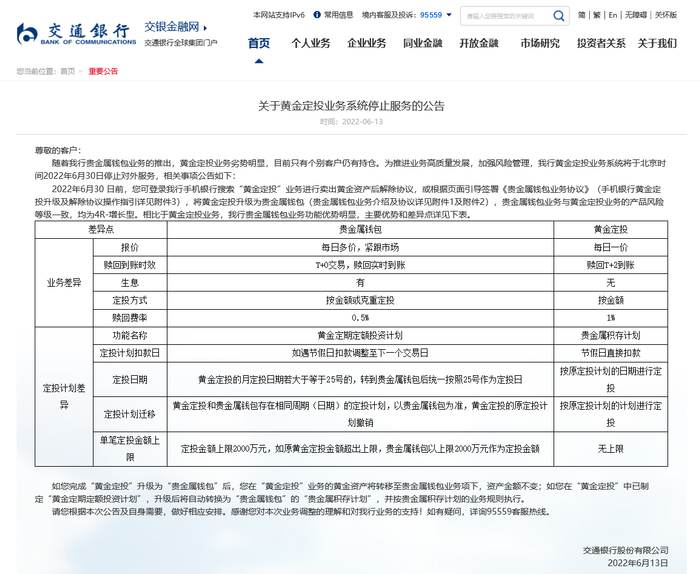This screenshot has height=574, width=700.
Task: Click the 交银金融网 link text
Action: pyautogui.click(x=171, y=27)
